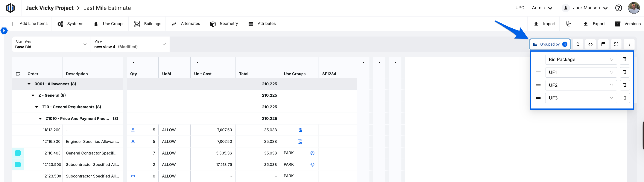
Task: Open the three-dot more options menu
Action: coord(629,44)
